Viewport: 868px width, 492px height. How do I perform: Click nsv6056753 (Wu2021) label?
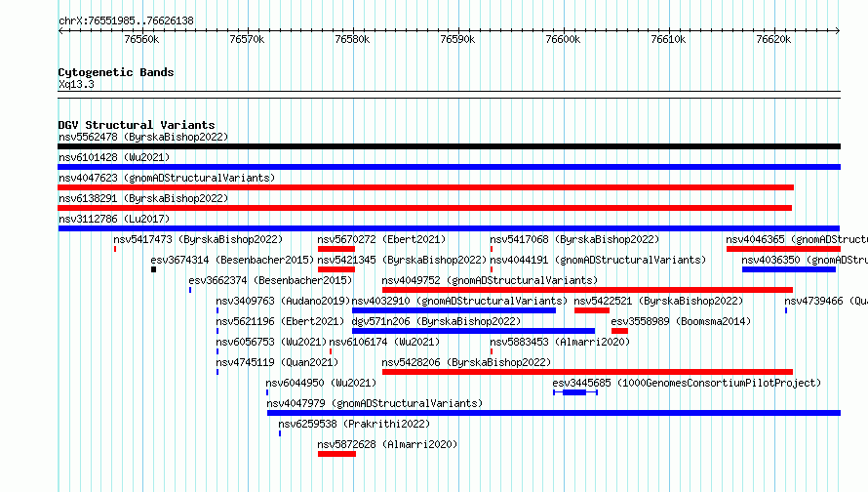[271, 342]
